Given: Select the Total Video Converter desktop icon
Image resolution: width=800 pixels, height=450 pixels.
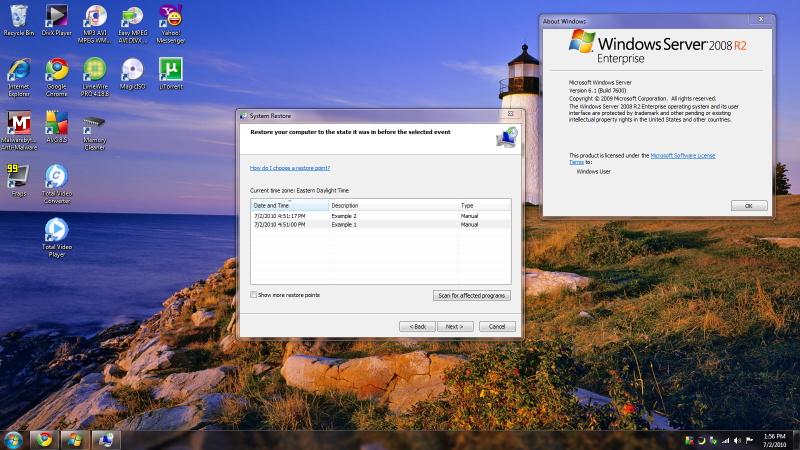Looking at the screenshot, I should tap(57, 184).
